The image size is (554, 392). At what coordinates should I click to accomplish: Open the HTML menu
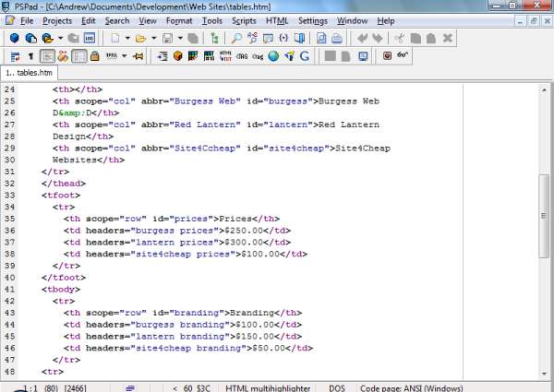click(x=277, y=21)
